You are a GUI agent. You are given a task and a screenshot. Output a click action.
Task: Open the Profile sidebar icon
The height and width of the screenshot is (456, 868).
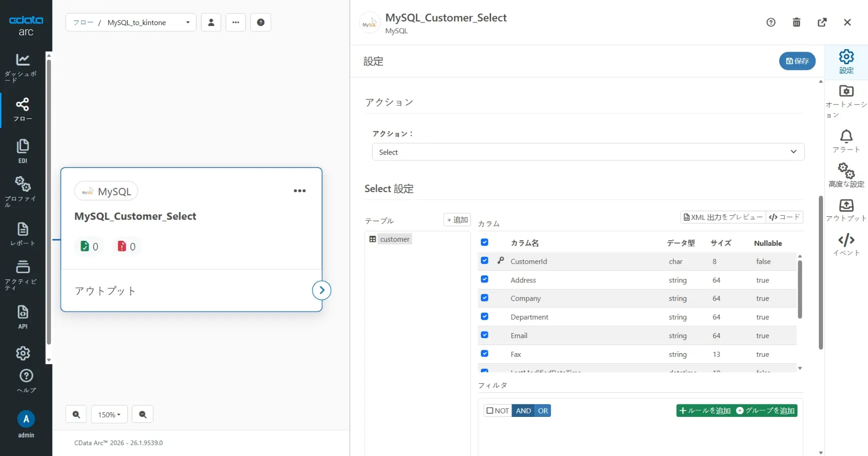(22, 191)
